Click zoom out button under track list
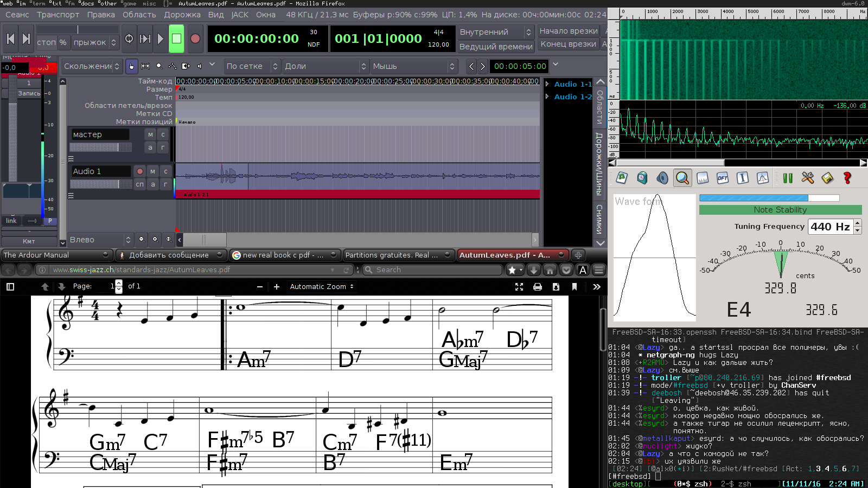The image size is (868, 488). tap(142, 239)
